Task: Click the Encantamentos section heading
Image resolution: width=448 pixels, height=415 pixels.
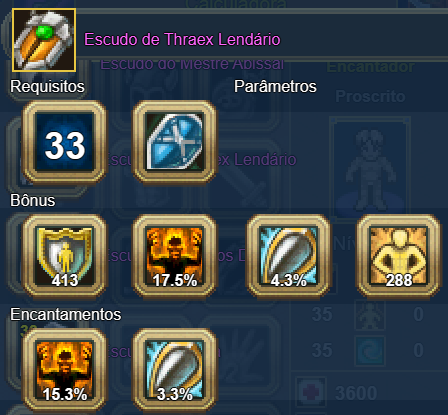Action: pyautogui.click(x=66, y=314)
